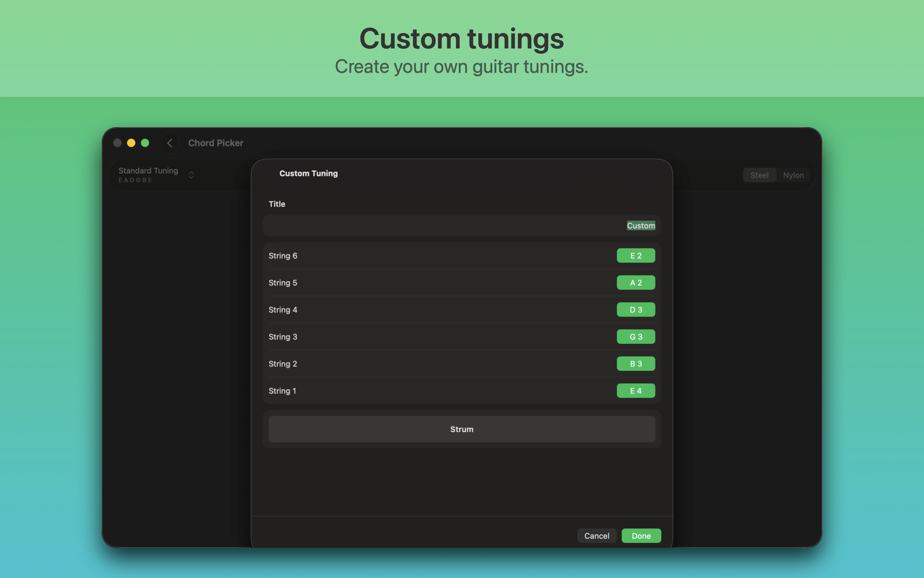Click the yellow minimize window button
924x578 pixels.
click(x=131, y=143)
